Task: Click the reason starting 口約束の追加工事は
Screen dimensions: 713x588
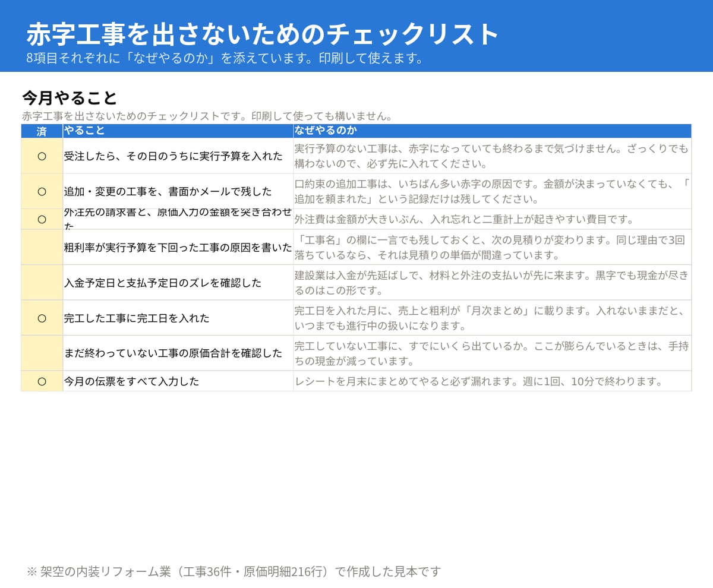Action: point(493,191)
